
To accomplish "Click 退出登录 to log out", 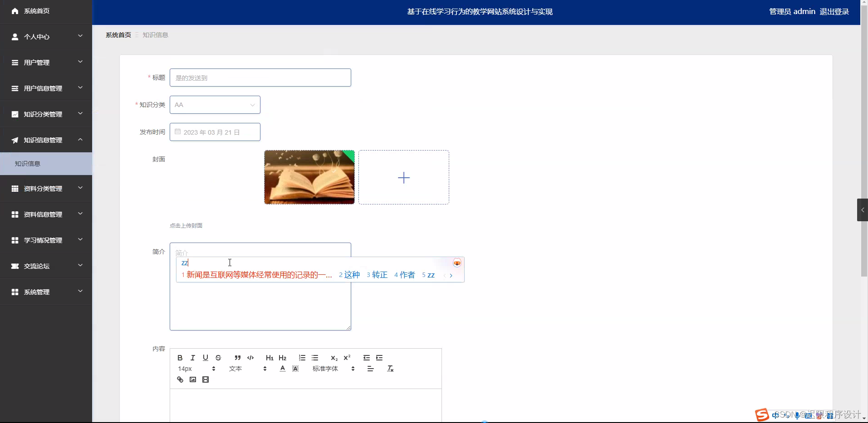I will coord(834,11).
